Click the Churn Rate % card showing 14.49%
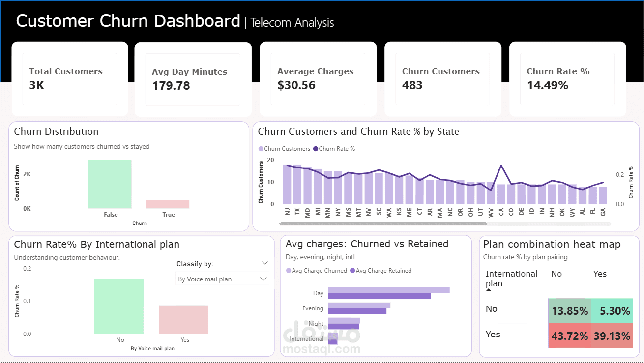644x363 pixels. point(567,79)
